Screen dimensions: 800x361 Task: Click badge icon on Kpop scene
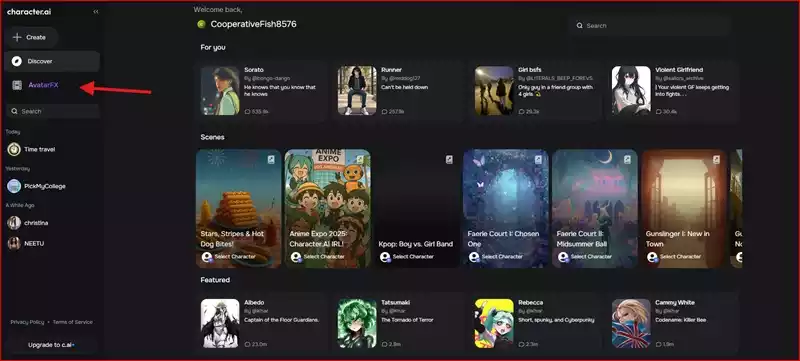coord(449,160)
